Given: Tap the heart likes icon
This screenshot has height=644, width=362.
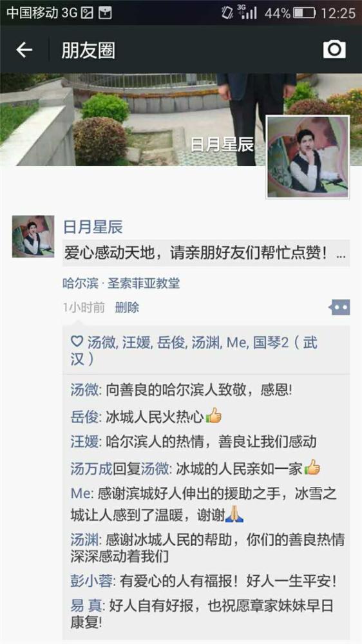Looking at the screenshot, I should click(x=77, y=341).
